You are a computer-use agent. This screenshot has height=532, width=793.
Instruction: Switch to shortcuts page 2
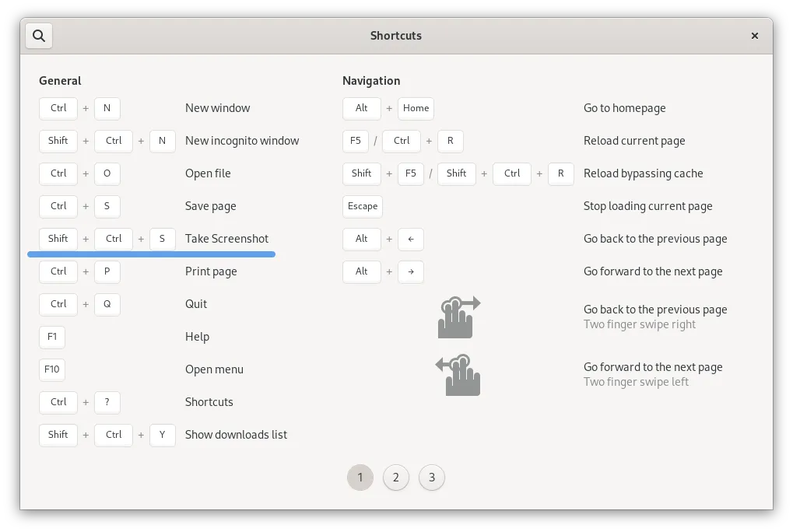396,478
